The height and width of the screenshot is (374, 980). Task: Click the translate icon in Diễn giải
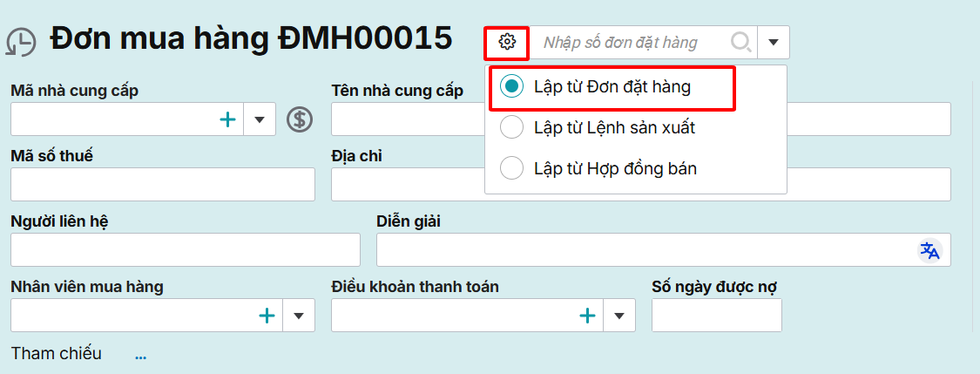[930, 250]
